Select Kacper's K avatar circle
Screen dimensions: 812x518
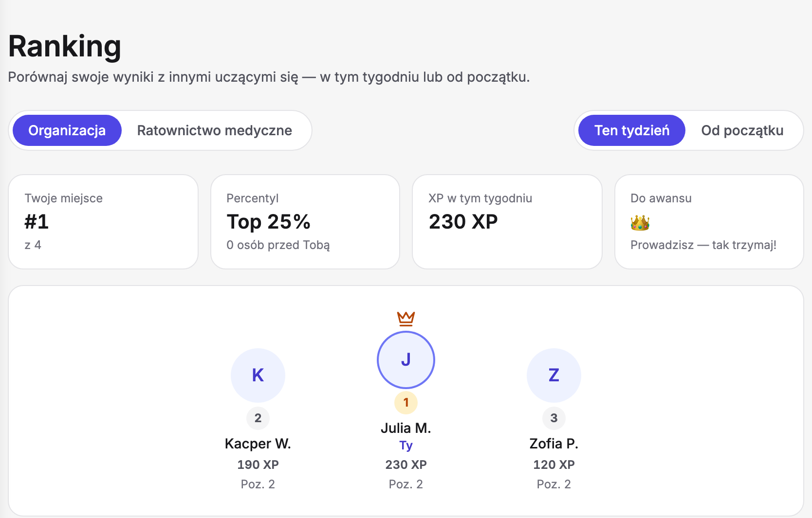(x=258, y=375)
